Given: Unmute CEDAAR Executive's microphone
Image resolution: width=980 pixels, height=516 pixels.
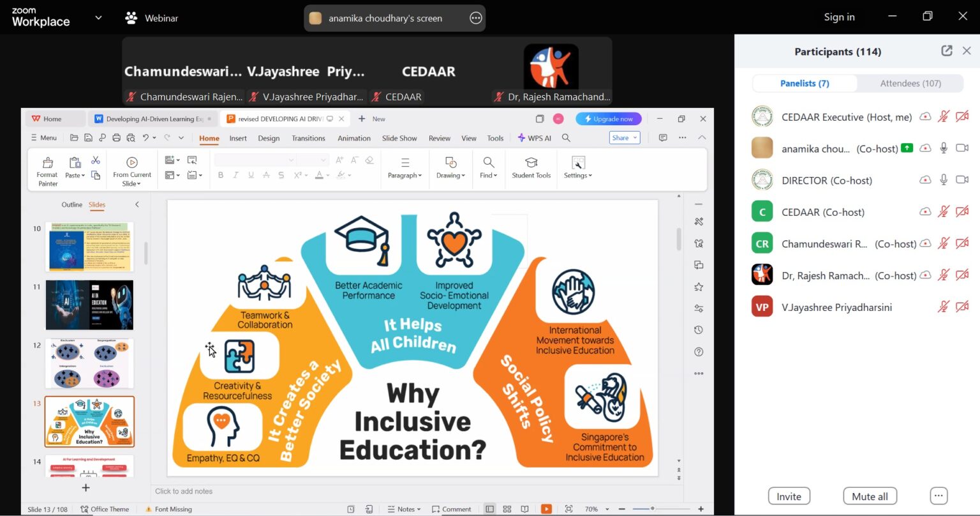Looking at the screenshot, I should pos(944,117).
